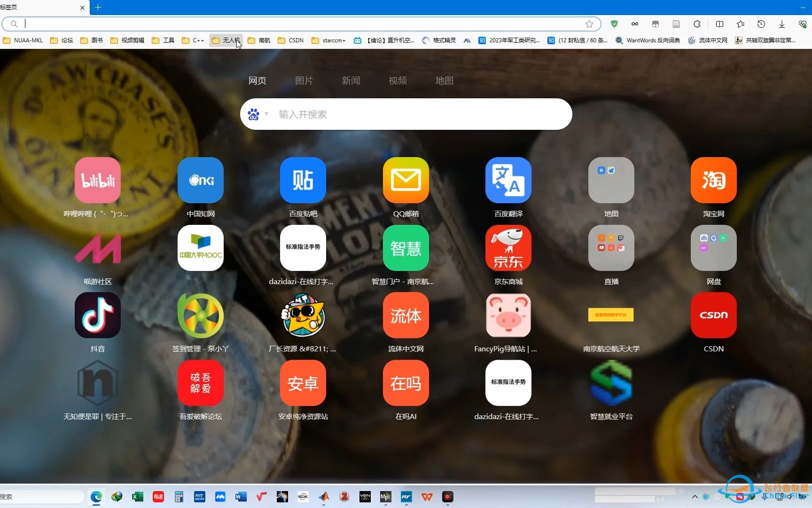Viewport: 812px width, 508px height.
Task: Open the 直播 folder tile
Action: click(x=611, y=248)
